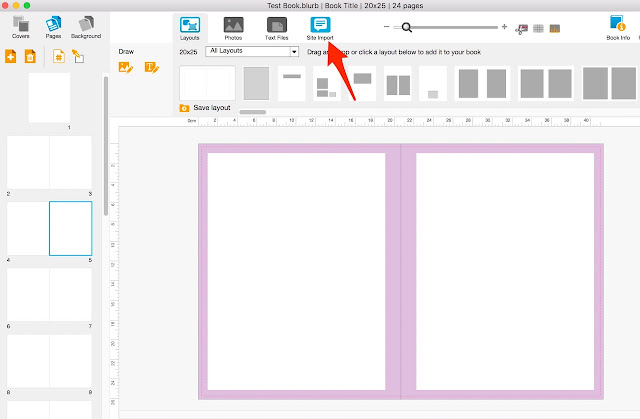Select the draw photo container tool
The image size is (640, 419).
tap(126, 67)
